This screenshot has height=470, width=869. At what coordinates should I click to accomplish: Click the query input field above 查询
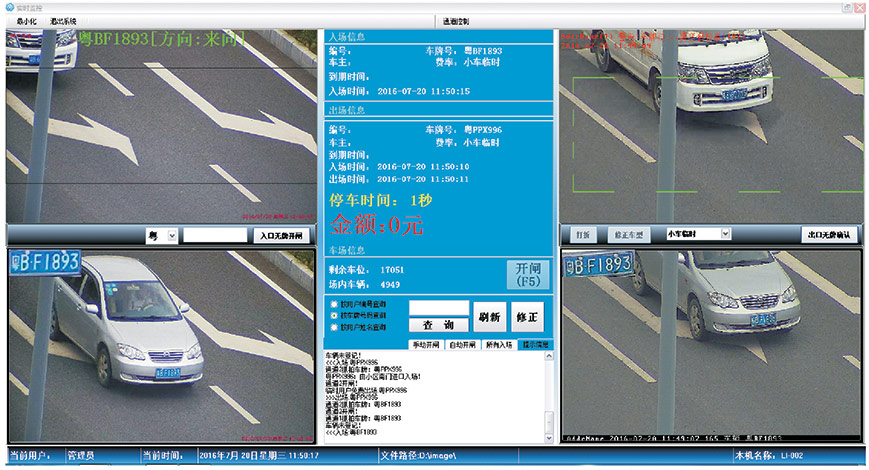tap(439, 308)
